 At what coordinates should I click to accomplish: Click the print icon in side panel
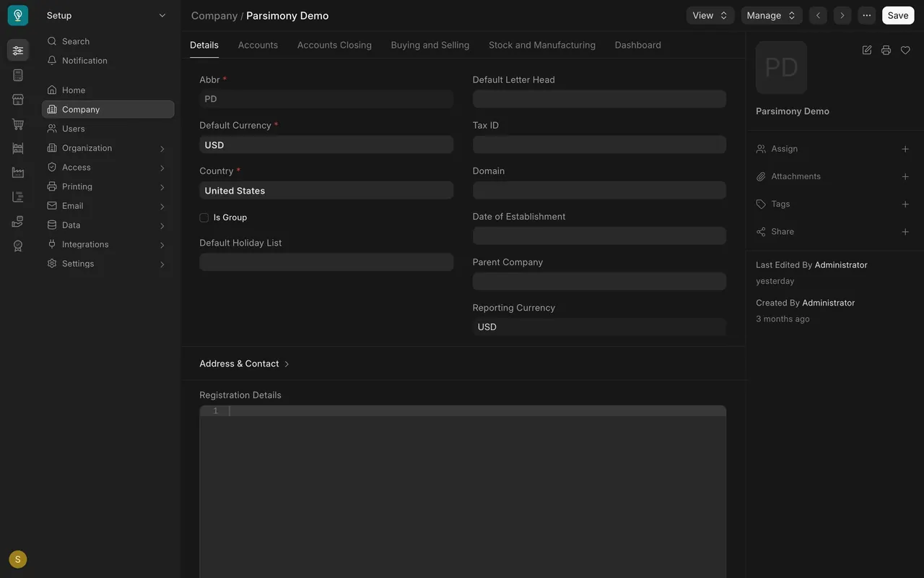[886, 50]
